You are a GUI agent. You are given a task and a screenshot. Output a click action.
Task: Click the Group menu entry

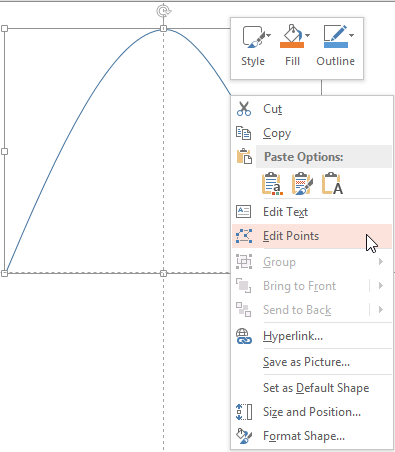point(312,262)
